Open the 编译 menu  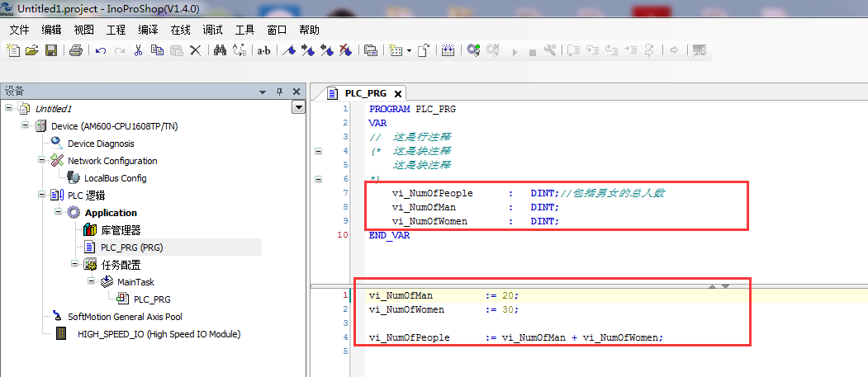[148, 30]
